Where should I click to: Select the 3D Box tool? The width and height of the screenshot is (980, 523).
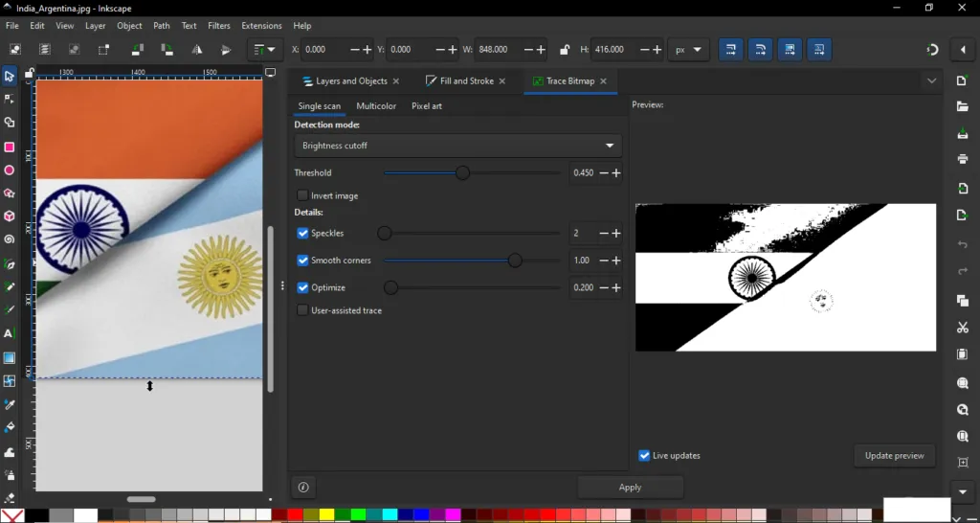9,216
